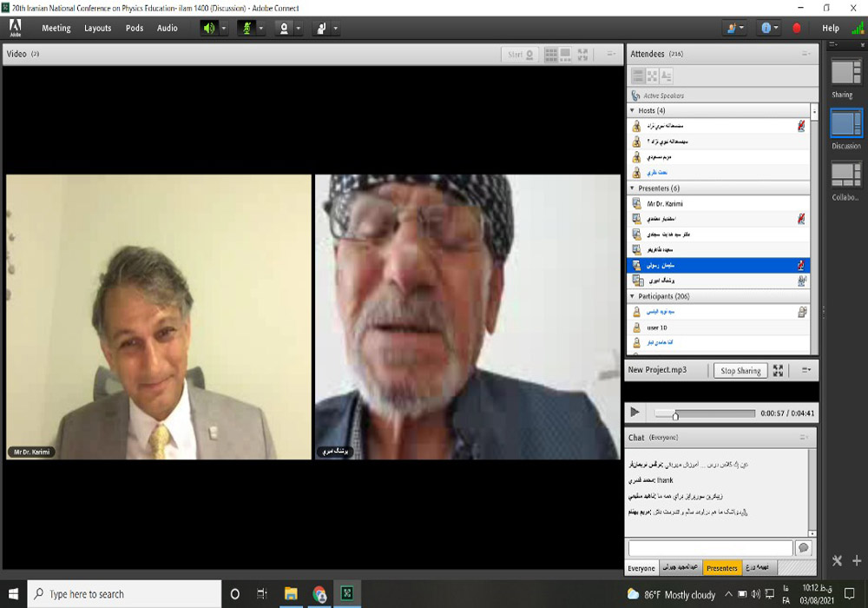Send chat message using the speech-bubble icon
This screenshot has width=868, height=608.
pos(803,548)
